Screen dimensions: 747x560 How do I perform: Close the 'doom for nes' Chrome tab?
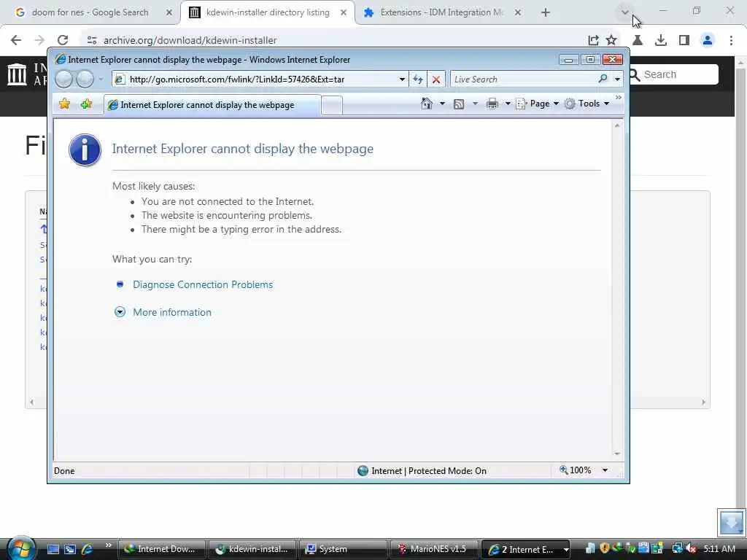[169, 12]
